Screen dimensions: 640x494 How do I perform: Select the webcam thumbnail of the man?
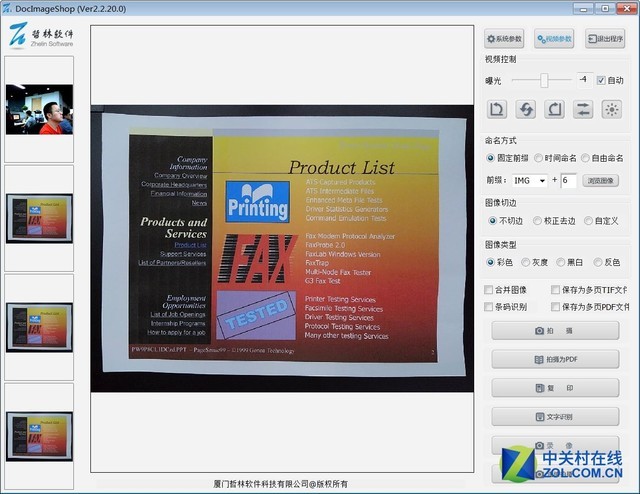pos(39,110)
